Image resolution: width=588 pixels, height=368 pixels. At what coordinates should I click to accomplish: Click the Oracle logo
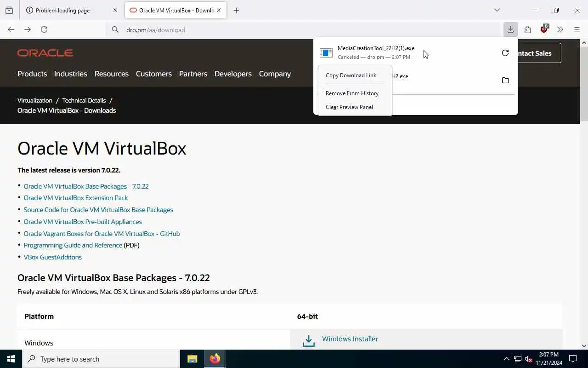tap(45, 53)
